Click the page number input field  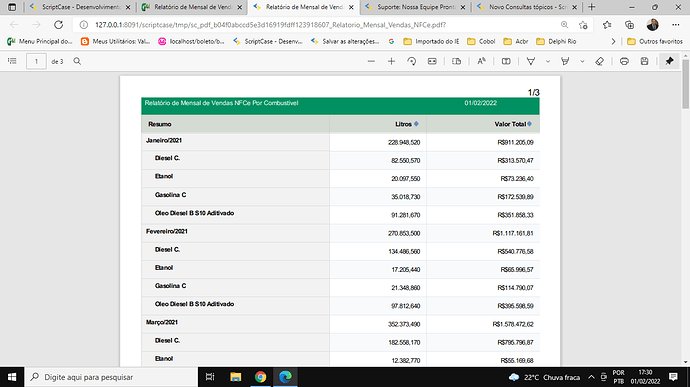click(x=36, y=61)
